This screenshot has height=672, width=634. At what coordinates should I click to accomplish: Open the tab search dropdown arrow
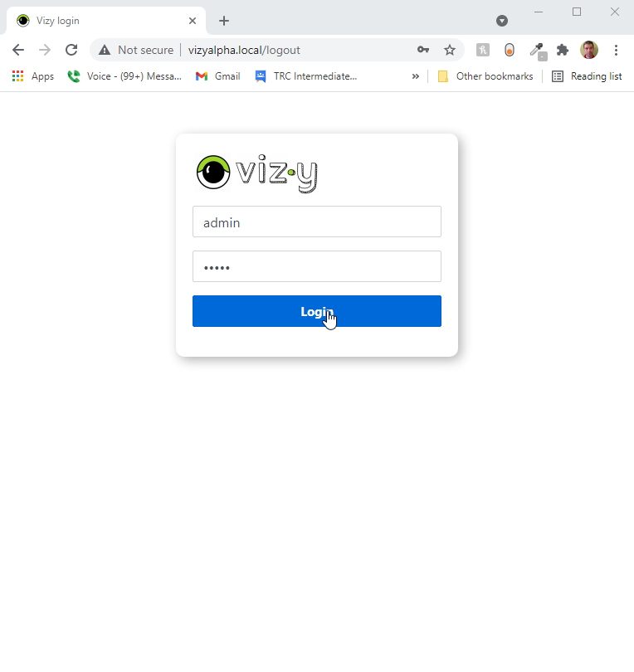click(x=502, y=21)
